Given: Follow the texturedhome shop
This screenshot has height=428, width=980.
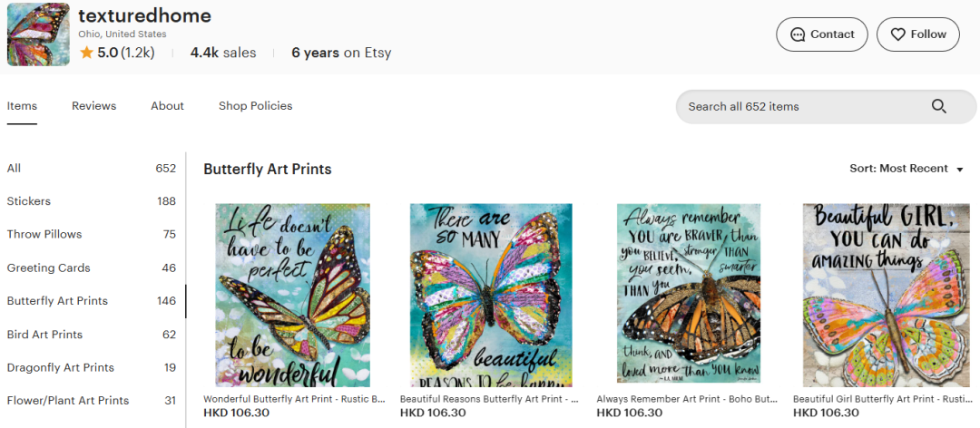Looking at the screenshot, I should point(917,34).
